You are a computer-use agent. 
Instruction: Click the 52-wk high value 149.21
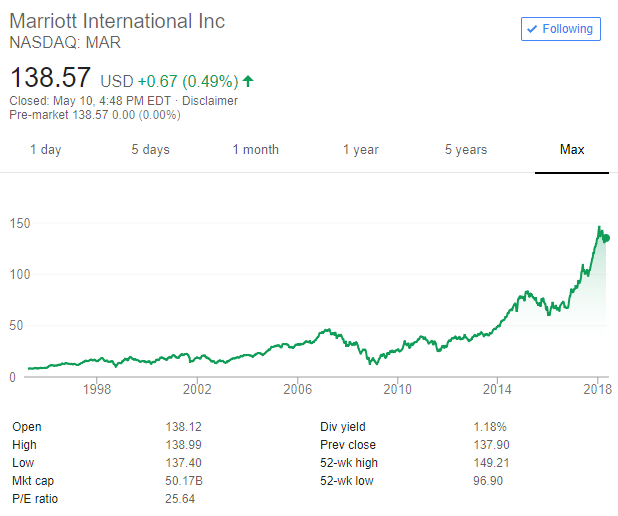[492, 462]
